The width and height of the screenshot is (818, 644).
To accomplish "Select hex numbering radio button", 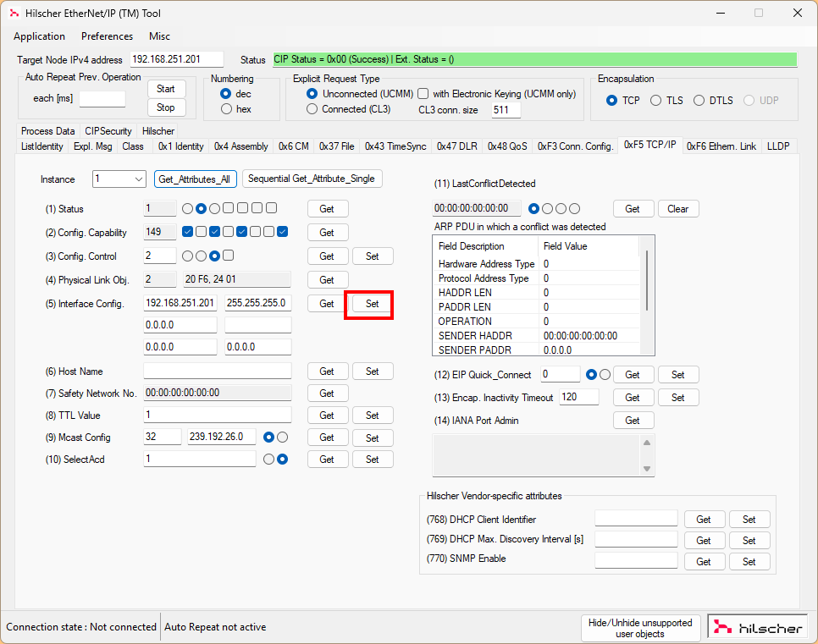I will pos(226,109).
